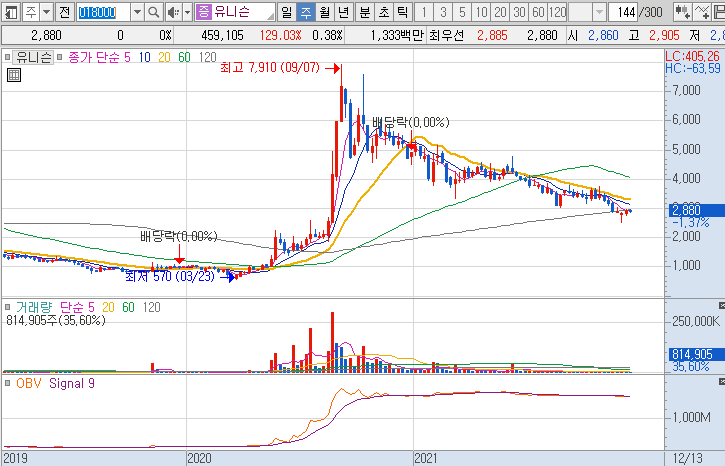The width and height of the screenshot is (725, 466).
Task: Click the 전 (all) button
Action: pos(64,12)
